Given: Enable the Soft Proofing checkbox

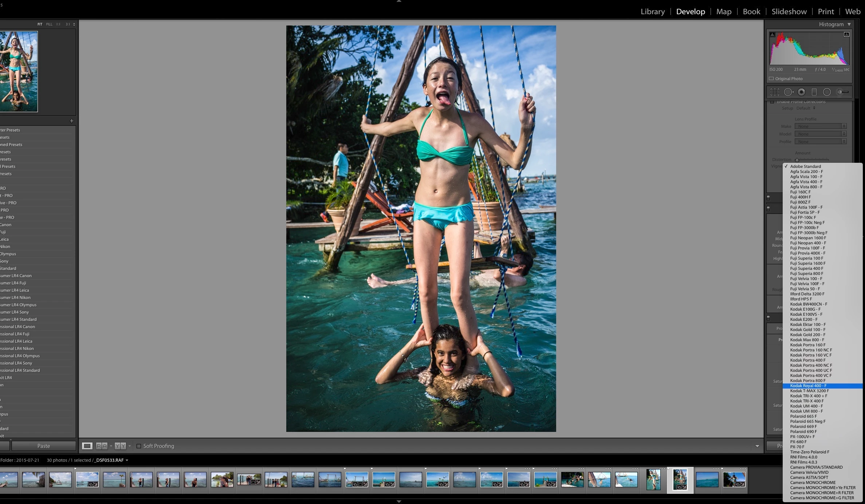Looking at the screenshot, I should coord(139,446).
